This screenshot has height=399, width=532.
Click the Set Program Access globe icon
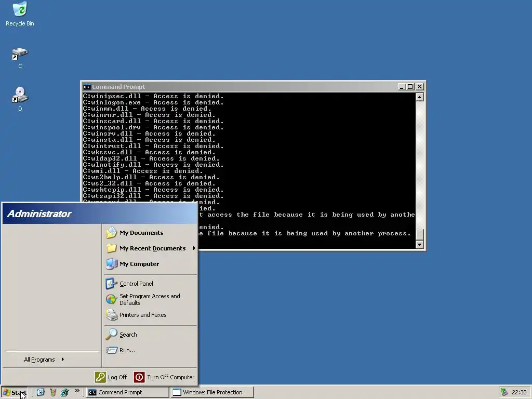point(111,299)
